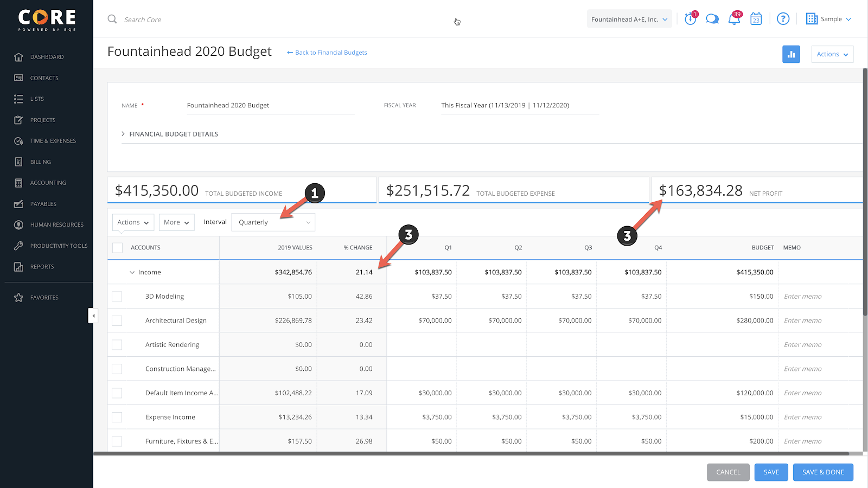
Task: Open the help question mark icon
Action: pos(783,19)
